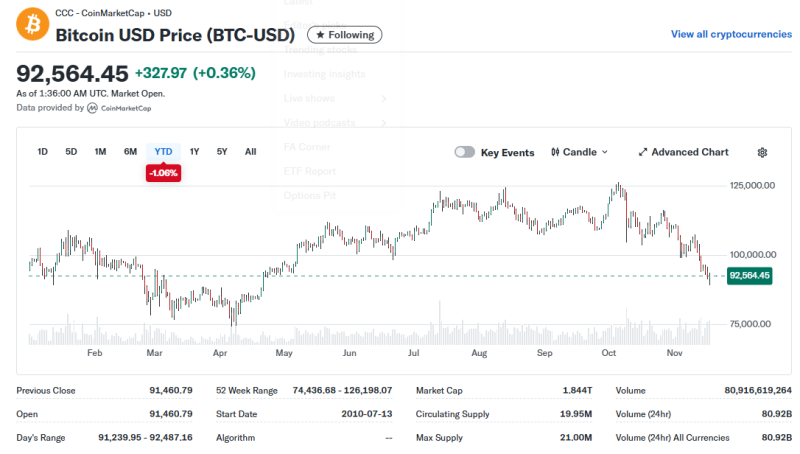Click the Advanced Chart link

point(689,152)
